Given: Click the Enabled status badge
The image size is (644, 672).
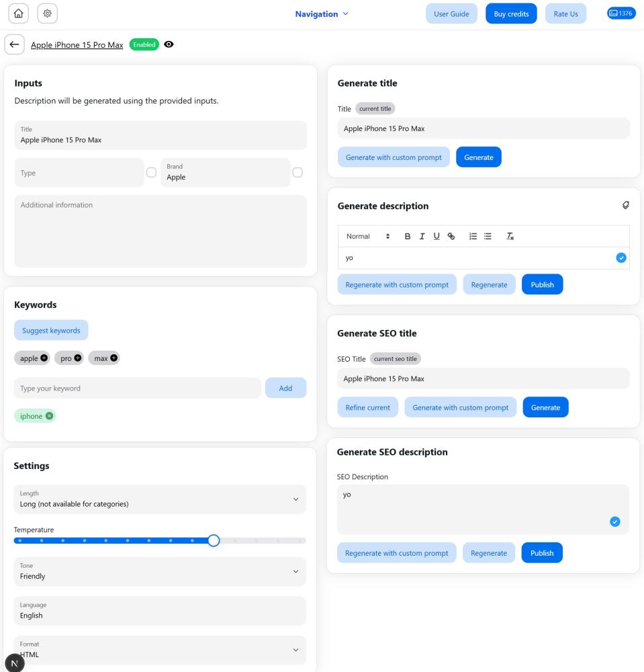Looking at the screenshot, I should 144,44.
